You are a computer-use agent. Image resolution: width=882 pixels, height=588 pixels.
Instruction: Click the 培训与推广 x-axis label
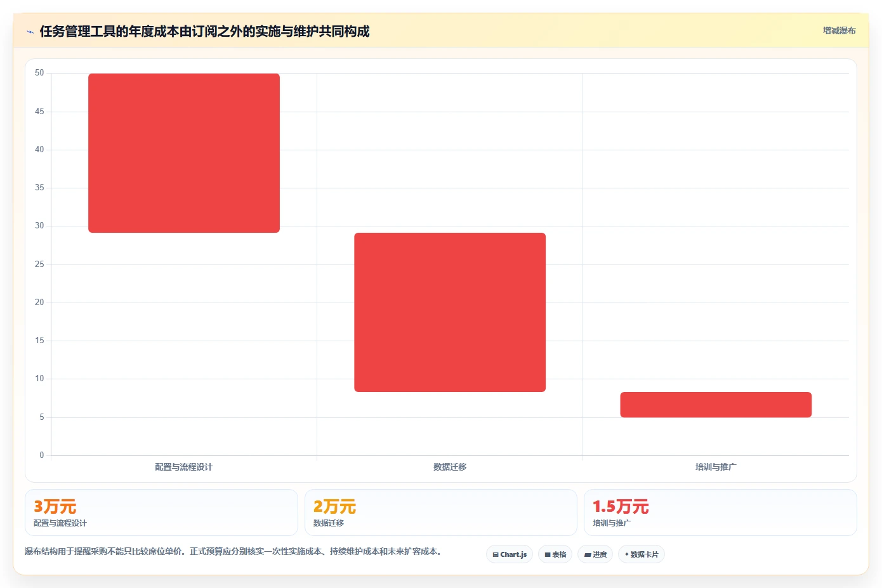[x=716, y=467]
